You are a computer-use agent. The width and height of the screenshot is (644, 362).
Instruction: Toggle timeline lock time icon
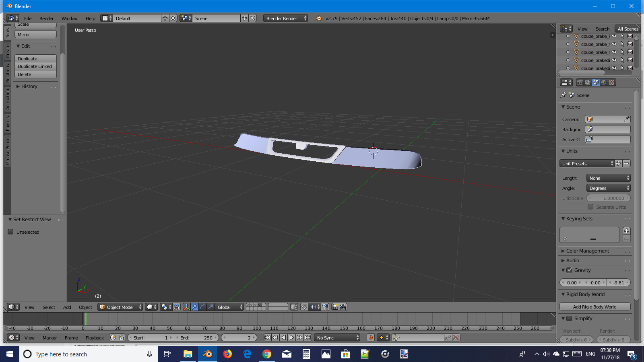pos(121,337)
